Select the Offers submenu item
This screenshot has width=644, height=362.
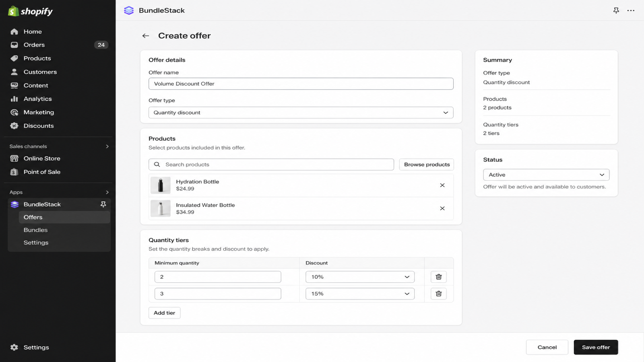pos(64,217)
